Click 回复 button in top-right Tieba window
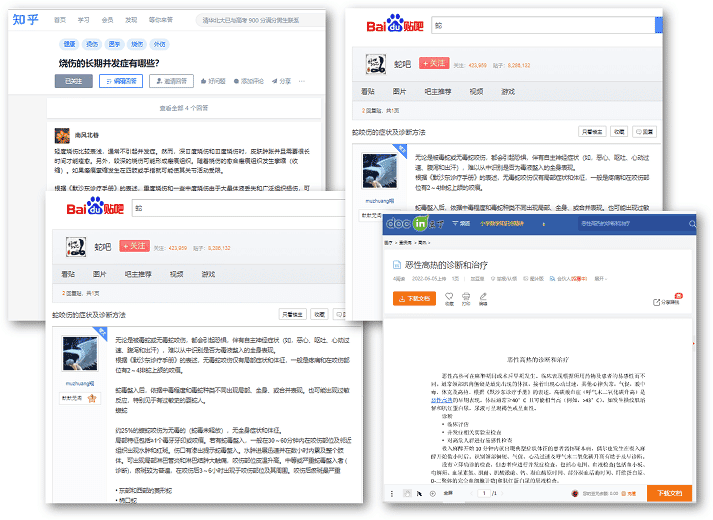Image resolution: width=713 pixels, height=520 pixels. coord(644,132)
